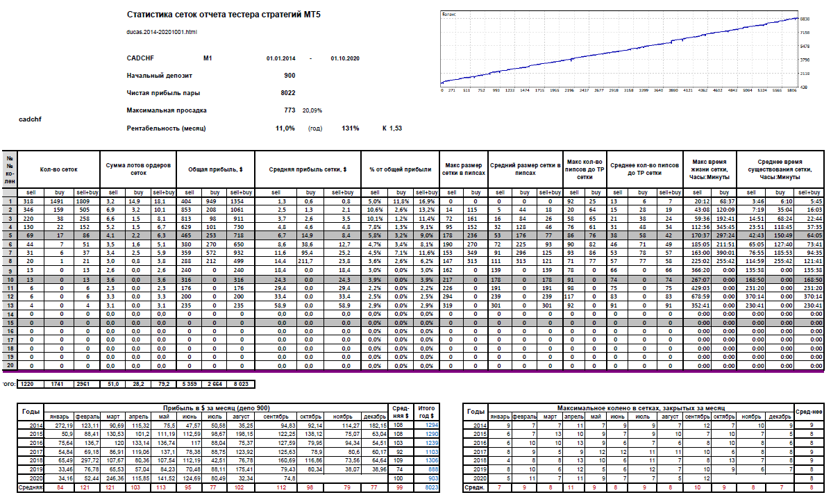Click the 'Макс размер сетки в пипсах' header
Screen dimensions: 840x504
point(464,169)
